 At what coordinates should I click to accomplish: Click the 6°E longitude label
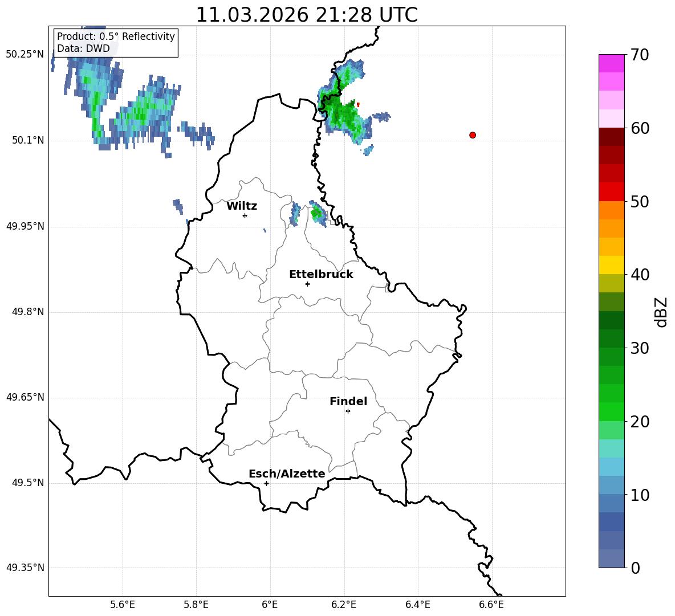point(270,605)
